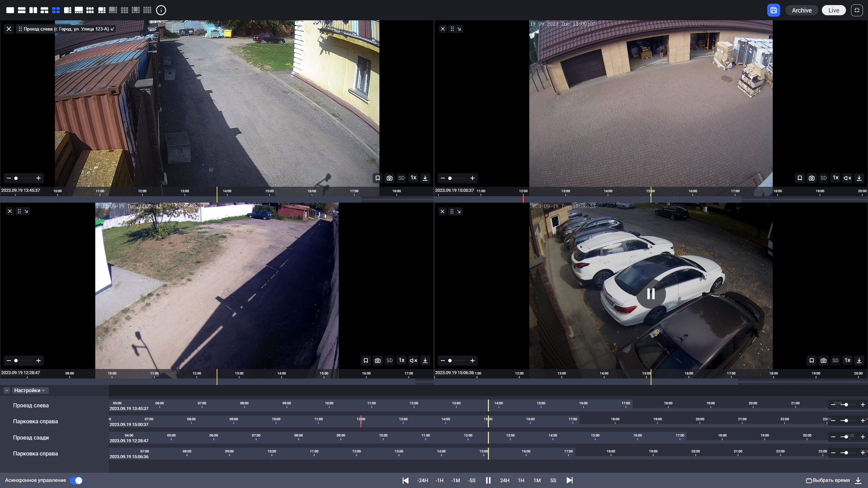The width and height of the screenshot is (868, 488).
Task: Jump to previous recording start
Action: pyautogui.click(x=405, y=480)
